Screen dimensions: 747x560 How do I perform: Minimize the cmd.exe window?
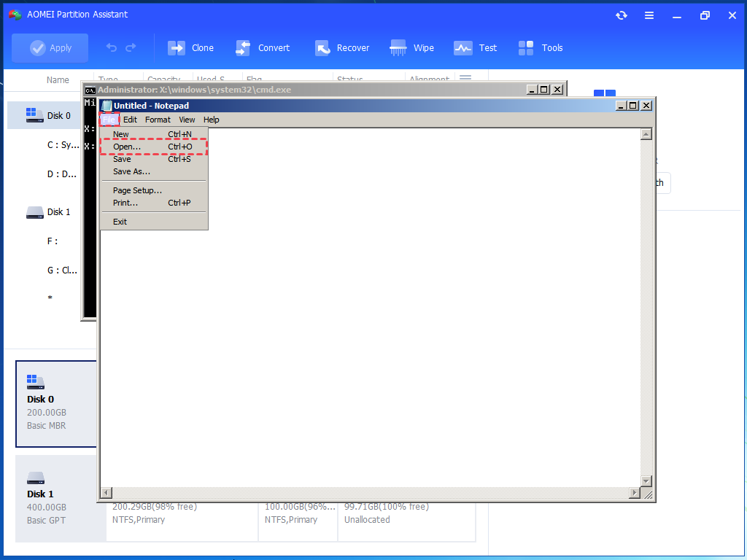point(532,90)
